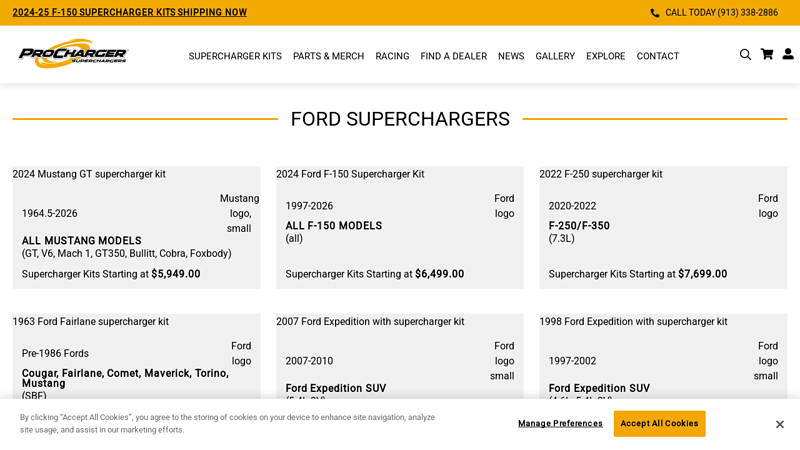This screenshot has height=450, width=800.
Task: Click the 1997-2026 year range text
Action: coord(309,206)
